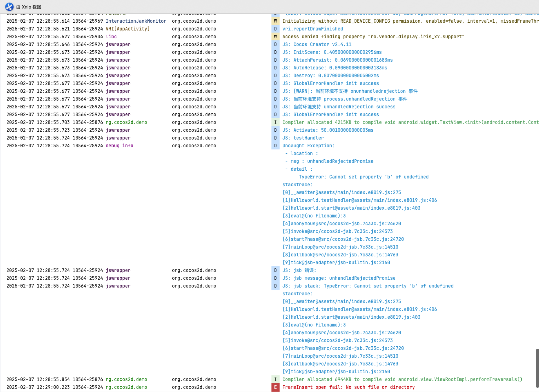Image resolution: width=539 pixels, height=392 pixels.
Task: Click the '- detail :' line
Action: pyautogui.click(x=299, y=169)
